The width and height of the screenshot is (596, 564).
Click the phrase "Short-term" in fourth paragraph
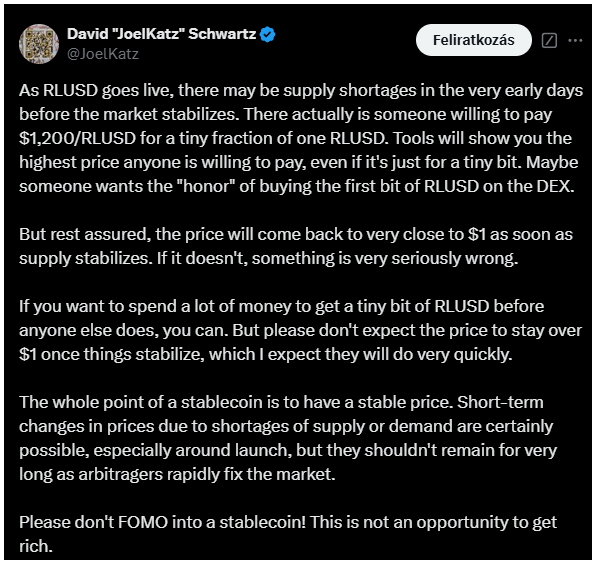coord(500,402)
